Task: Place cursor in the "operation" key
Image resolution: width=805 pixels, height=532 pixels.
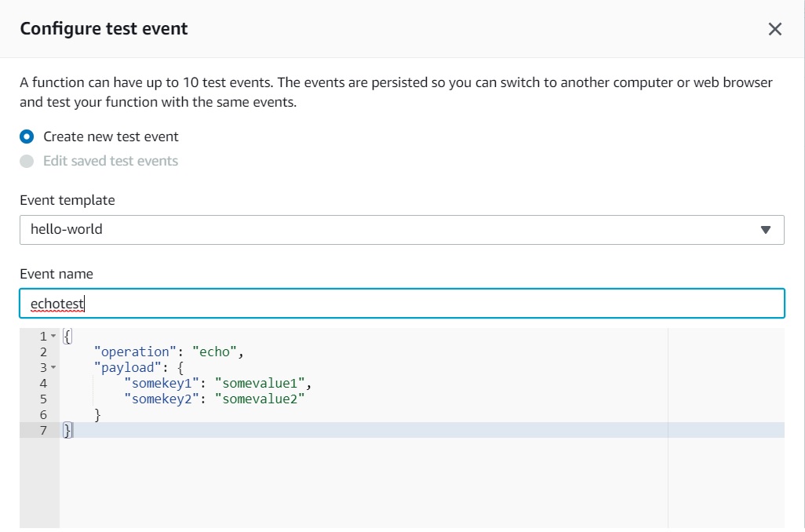Action: coord(132,352)
